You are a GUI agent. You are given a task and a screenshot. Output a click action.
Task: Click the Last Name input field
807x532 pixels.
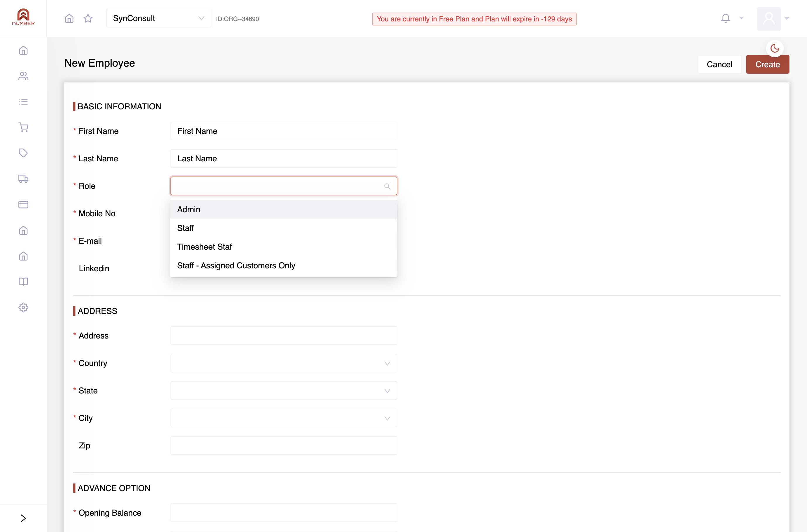[x=284, y=158]
